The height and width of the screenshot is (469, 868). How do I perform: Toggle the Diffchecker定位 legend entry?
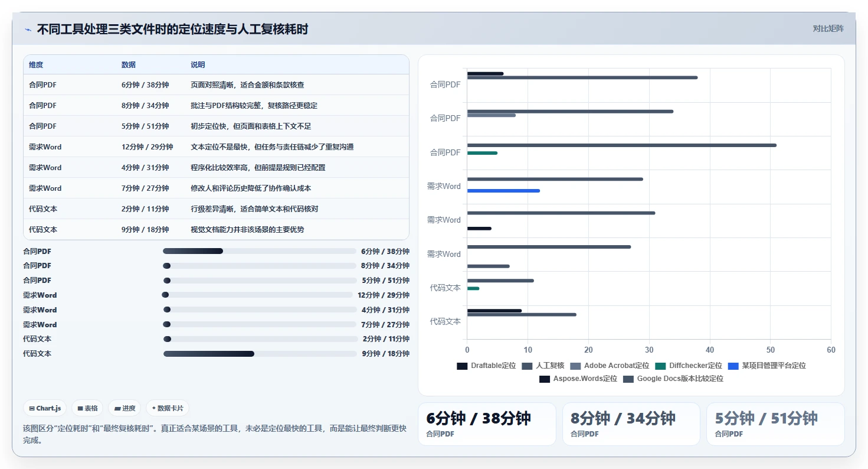pos(689,366)
